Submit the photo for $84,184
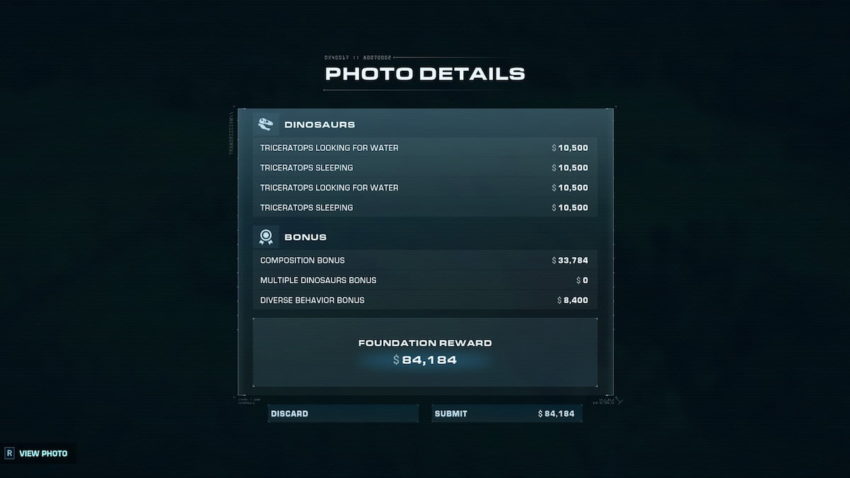850x478 pixels. tap(507, 414)
